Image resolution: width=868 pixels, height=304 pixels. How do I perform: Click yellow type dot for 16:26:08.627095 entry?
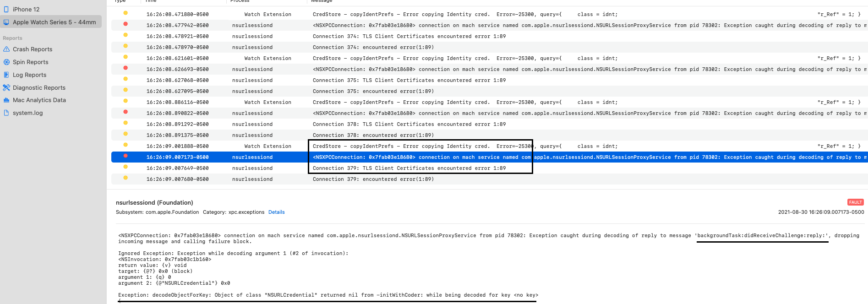point(126,90)
